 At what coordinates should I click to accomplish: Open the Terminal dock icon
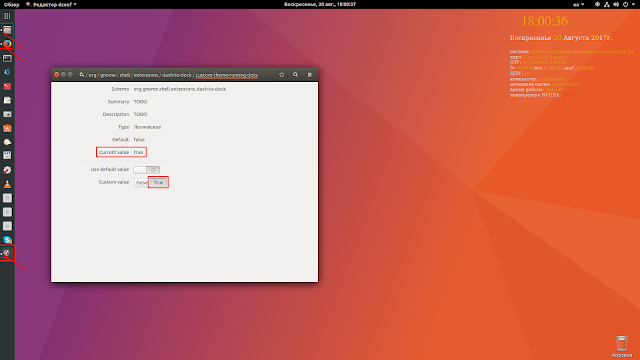(7, 58)
